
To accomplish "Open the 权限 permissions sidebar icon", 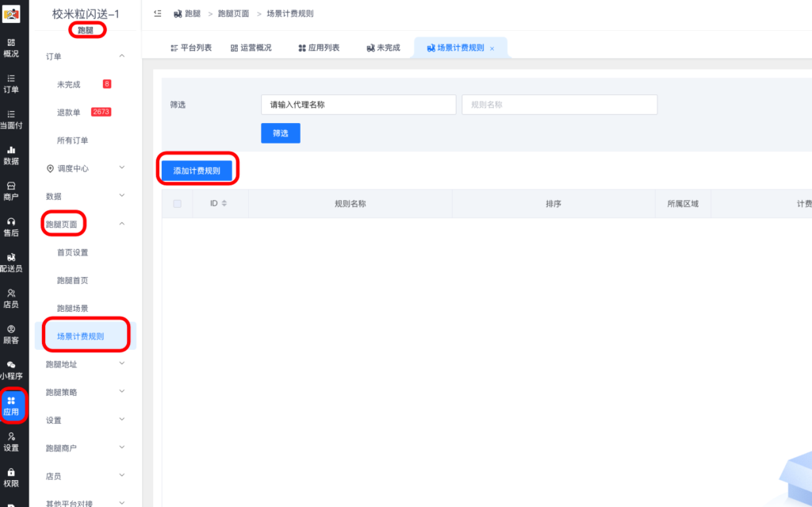I will pyautogui.click(x=12, y=476).
